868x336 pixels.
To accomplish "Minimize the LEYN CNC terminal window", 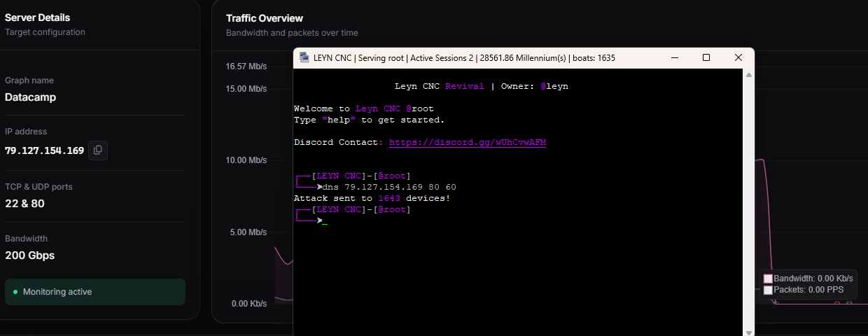I will (674, 57).
